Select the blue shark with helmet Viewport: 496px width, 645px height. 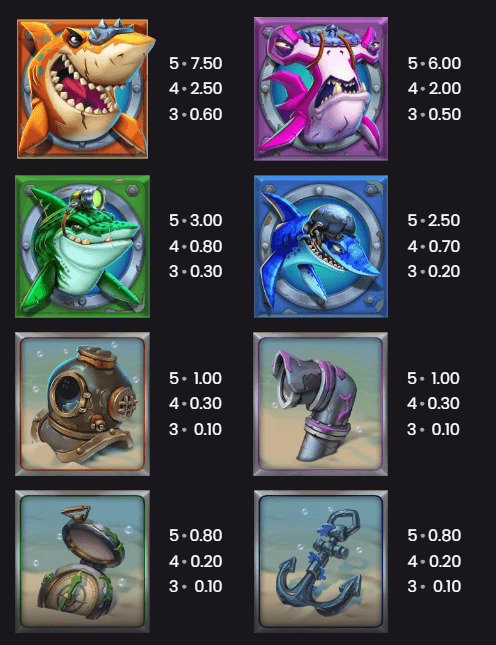pos(321,246)
